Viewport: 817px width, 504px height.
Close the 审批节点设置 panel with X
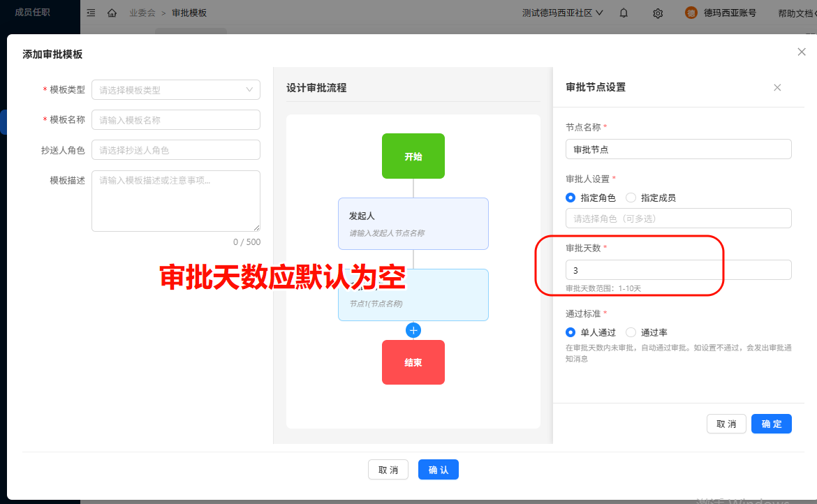[x=777, y=87]
